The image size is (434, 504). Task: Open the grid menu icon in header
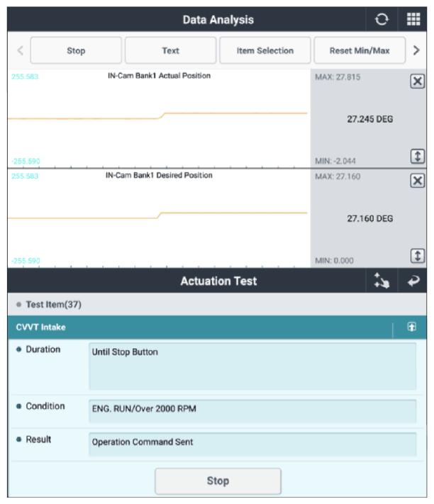pyautogui.click(x=413, y=20)
